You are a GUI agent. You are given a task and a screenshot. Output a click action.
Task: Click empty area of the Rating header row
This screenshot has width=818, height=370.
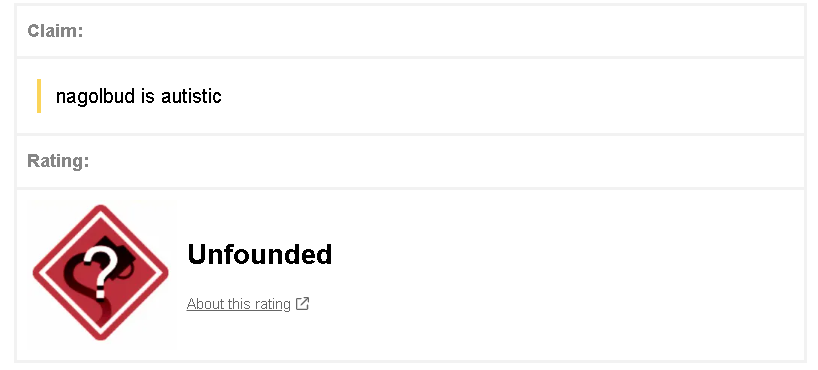(443, 161)
